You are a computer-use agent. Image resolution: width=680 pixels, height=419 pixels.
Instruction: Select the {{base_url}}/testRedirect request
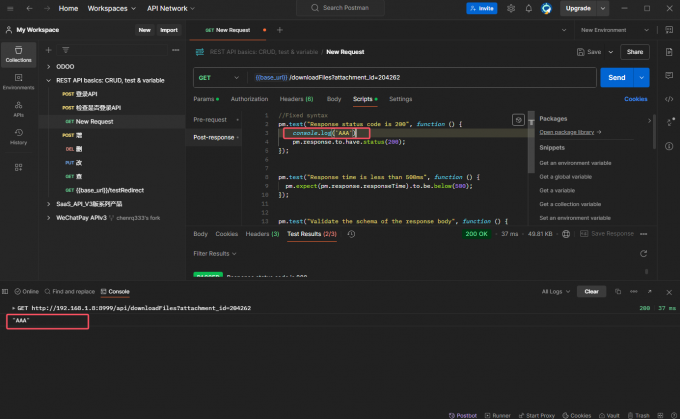pos(110,190)
